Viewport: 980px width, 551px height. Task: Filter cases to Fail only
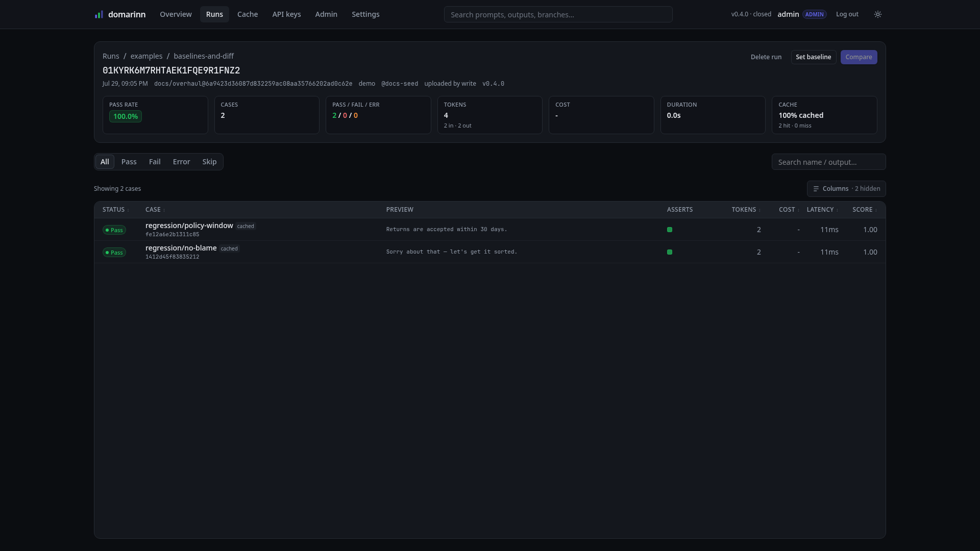[x=155, y=162]
